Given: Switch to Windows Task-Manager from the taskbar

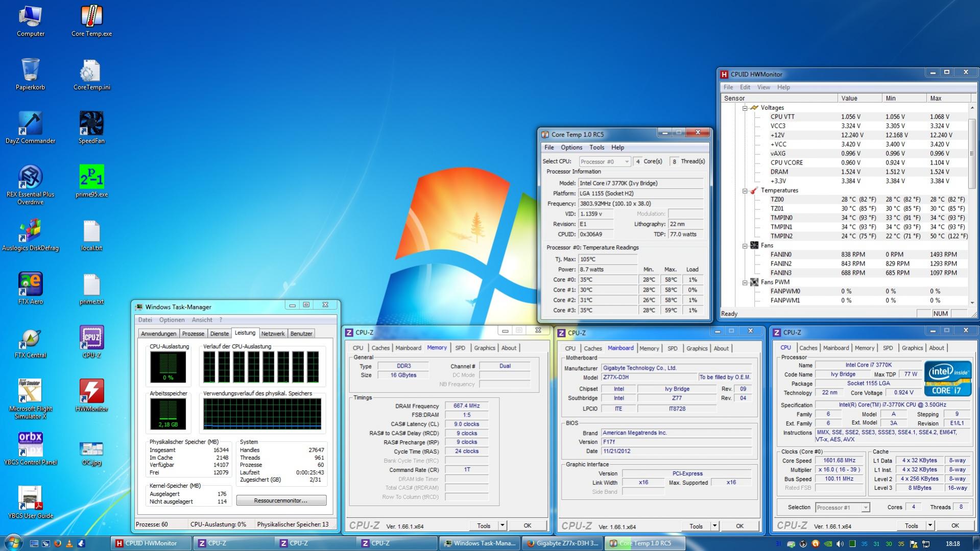Looking at the screenshot, I should [480, 543].
